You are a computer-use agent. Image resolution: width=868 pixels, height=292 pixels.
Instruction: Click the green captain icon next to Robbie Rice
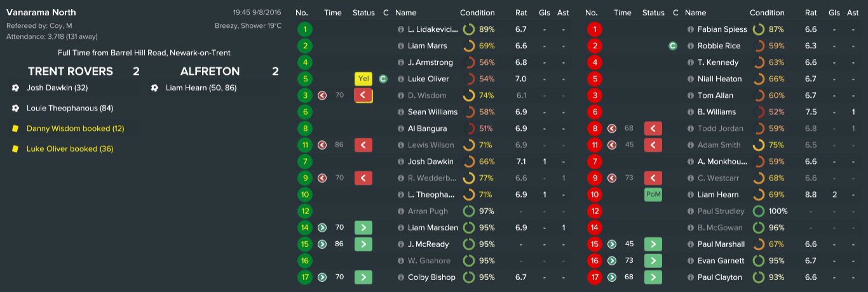(x=672, y=46)
